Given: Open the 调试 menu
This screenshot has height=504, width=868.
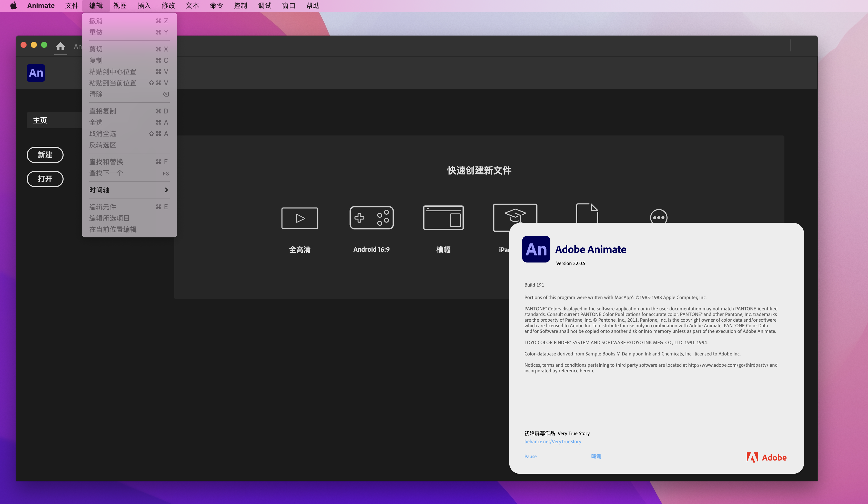Looking at the screenshot, I should (265, 5).
